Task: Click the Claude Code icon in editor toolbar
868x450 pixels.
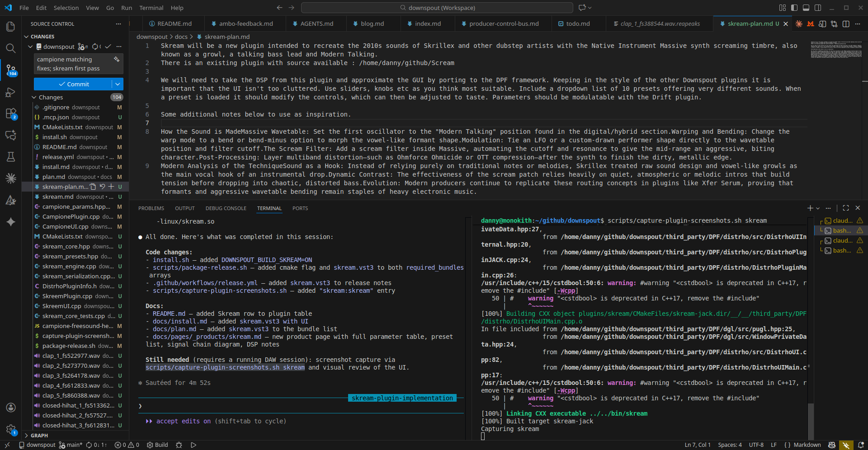Action: (x=799, y=24)
